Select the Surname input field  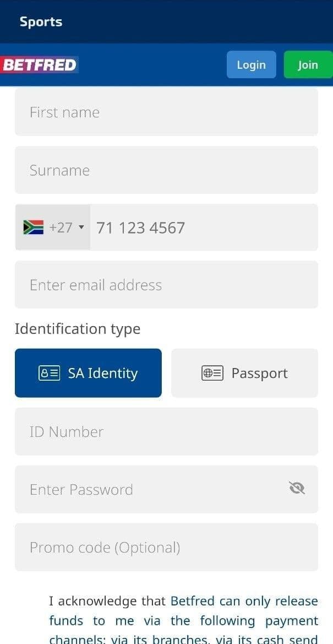pos(165,170)
